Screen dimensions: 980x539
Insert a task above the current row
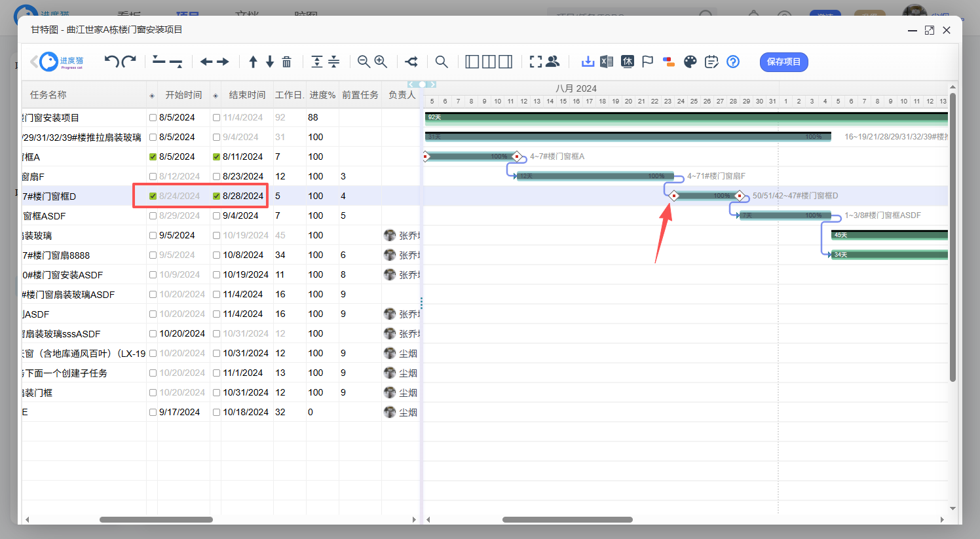pyautogui.click(x=159, y=62)
